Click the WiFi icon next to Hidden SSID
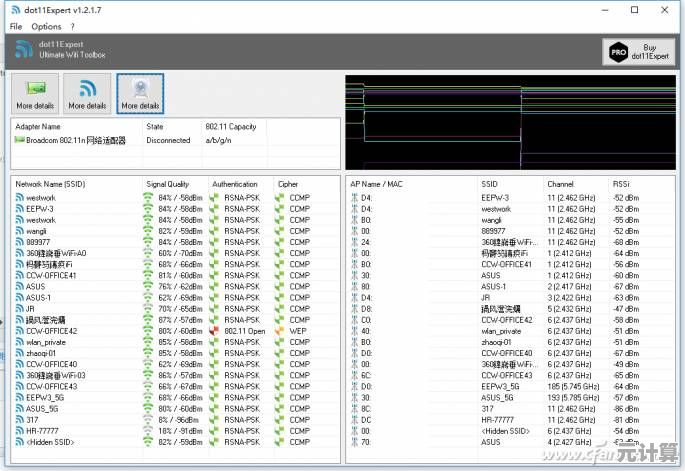 click(19, 441)
